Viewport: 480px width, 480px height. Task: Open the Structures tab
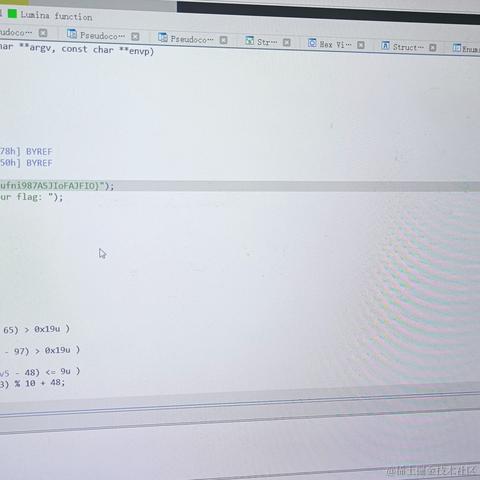point(408,47)
